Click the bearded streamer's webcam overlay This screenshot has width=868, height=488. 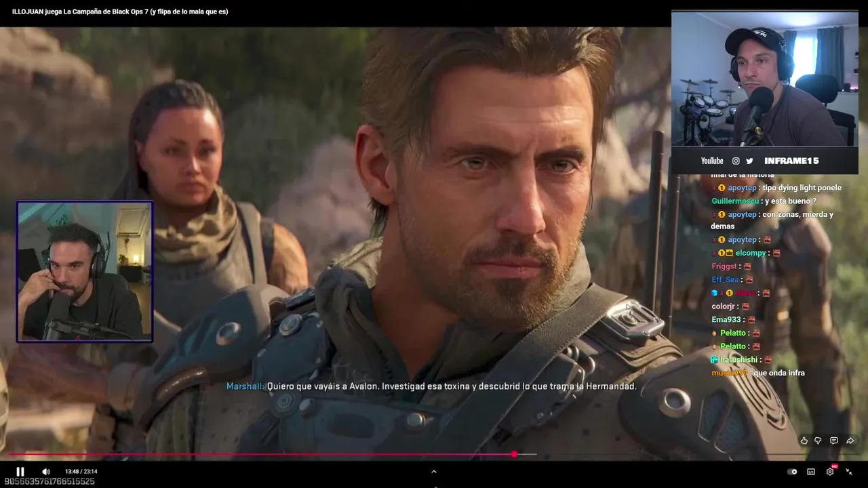click(85, 272)
